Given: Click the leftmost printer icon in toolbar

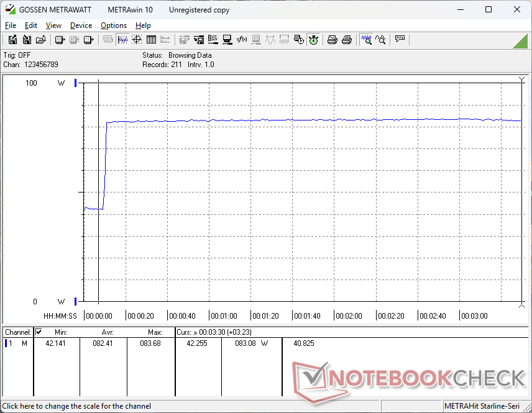Looking at the screenshot, I should click(332, 40).
